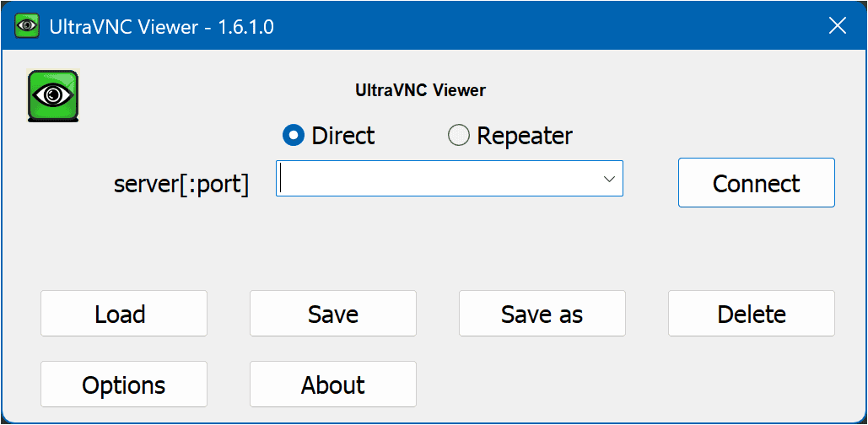Close the UltraVNC Viewer window
This screenshot has width=868, height=425.
837,26
